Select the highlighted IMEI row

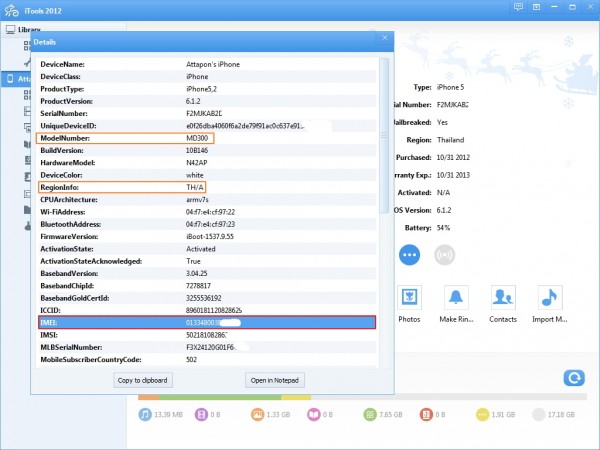pyautogui.click(x=207, y=323)
